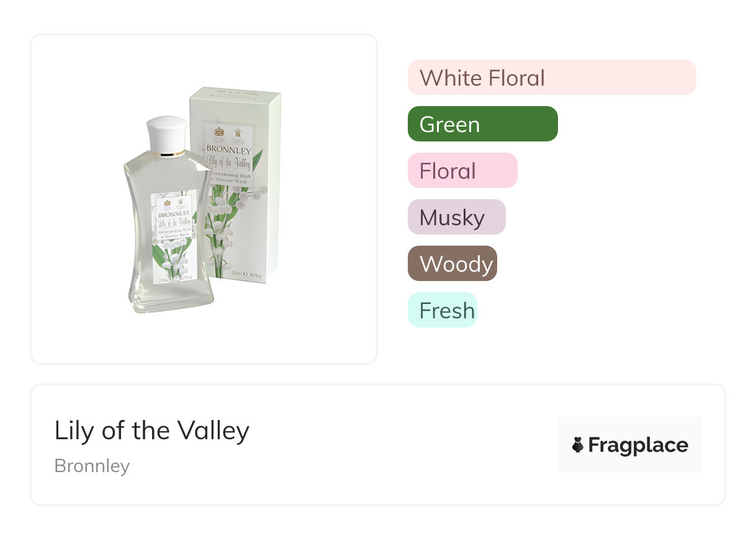Pick the brown Woody accord tag
The width and height of the screenshot is (756, 536).
(x=452, y=264)
